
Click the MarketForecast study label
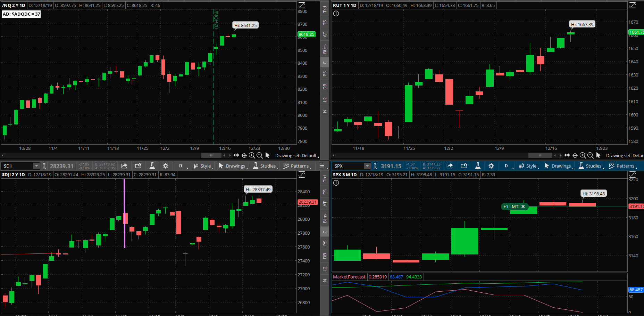349,277
